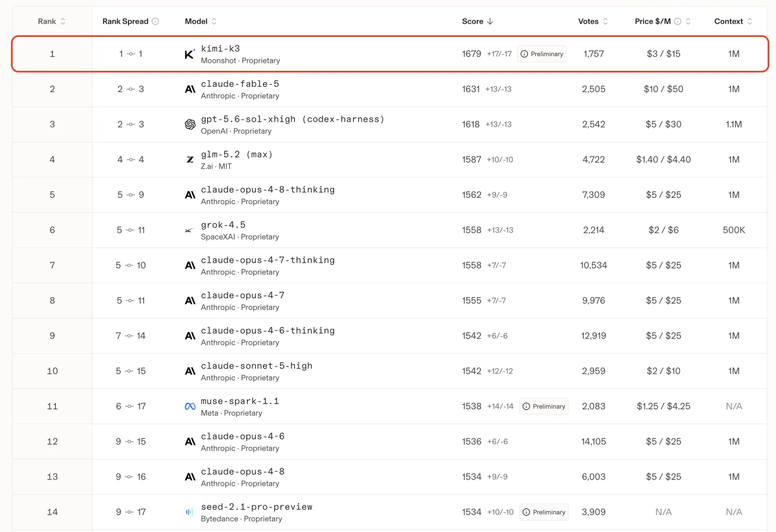Viewport: 776px width, 532px height.
Task: Sort table by Rank column
Action: (x=52, y=21)
